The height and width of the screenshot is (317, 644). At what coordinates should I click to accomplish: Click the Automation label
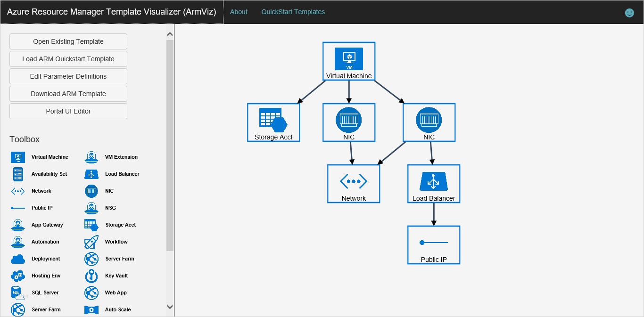tap(45, 242)
